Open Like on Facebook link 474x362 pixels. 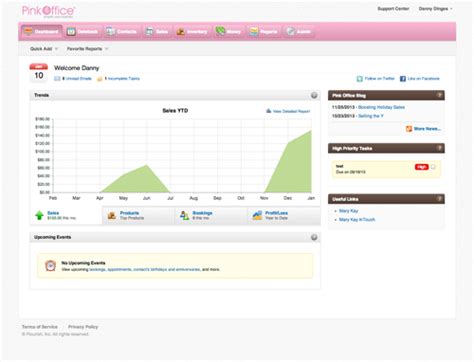(x=423, y=79)
